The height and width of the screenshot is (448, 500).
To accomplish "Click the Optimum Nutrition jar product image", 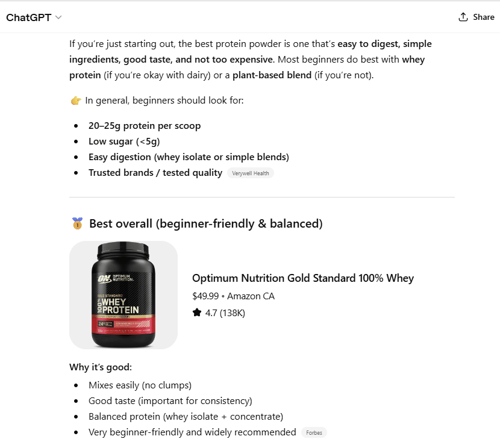I will click(x=123, y=294).
